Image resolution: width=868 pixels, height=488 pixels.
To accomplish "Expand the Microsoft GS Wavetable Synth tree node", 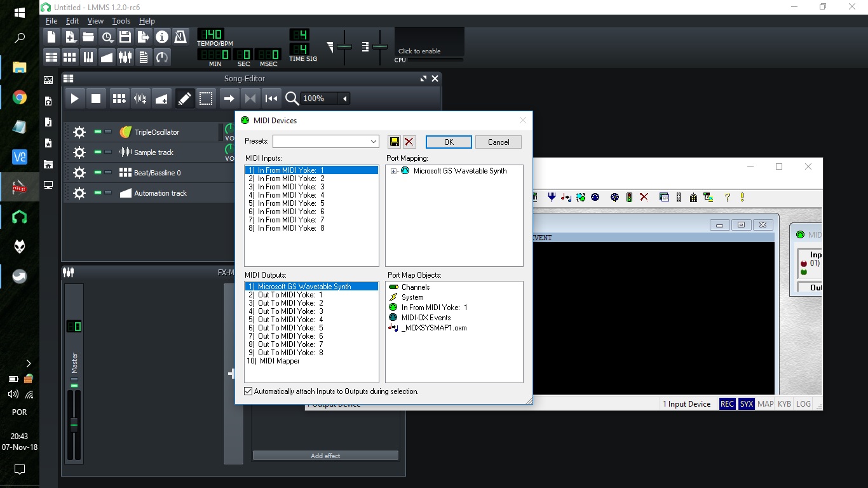I will (394, 171).
